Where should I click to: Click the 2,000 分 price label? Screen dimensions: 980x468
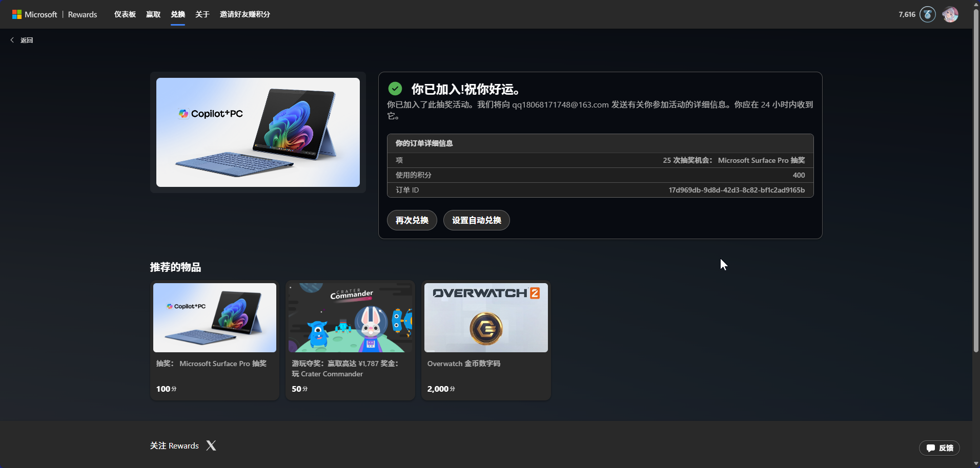coord(441,389)
